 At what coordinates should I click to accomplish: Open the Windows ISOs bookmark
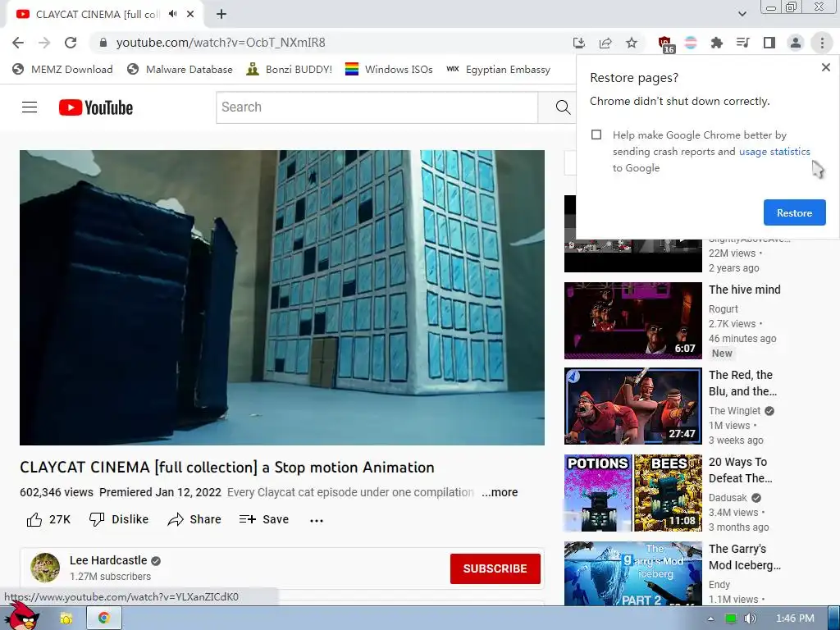(389, 70)
